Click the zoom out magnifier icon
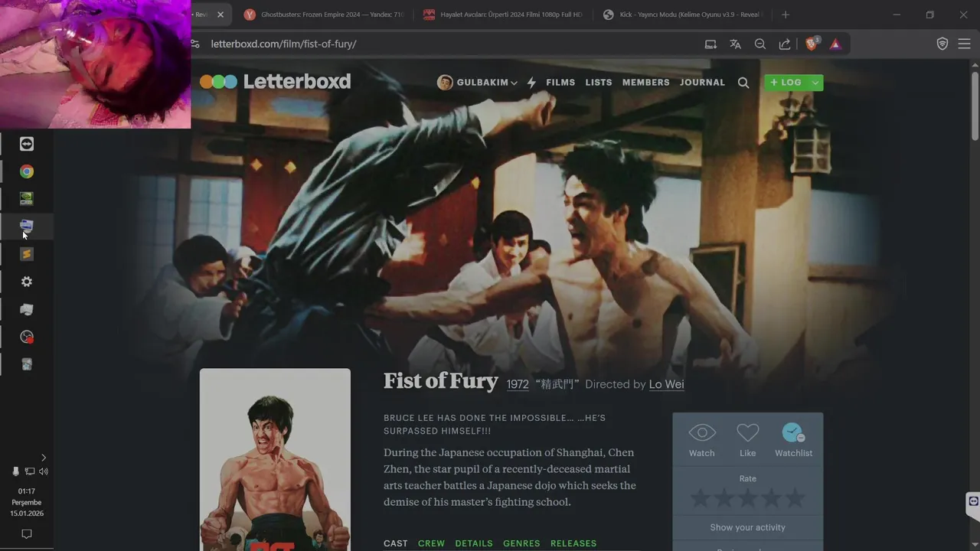The width and height of the screenshot is (980, 551). pos(760,44)
